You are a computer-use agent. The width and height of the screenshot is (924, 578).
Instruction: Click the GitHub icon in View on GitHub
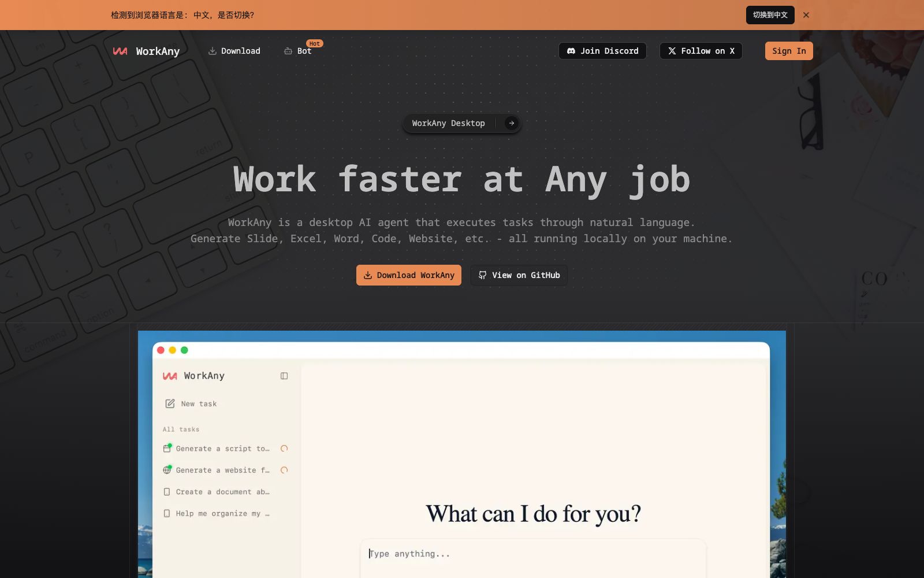pos(483,275)
